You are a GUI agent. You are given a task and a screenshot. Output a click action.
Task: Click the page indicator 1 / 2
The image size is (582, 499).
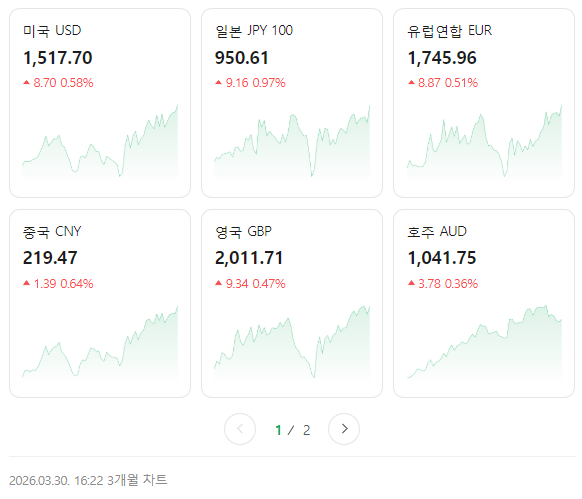click(292, 430)
